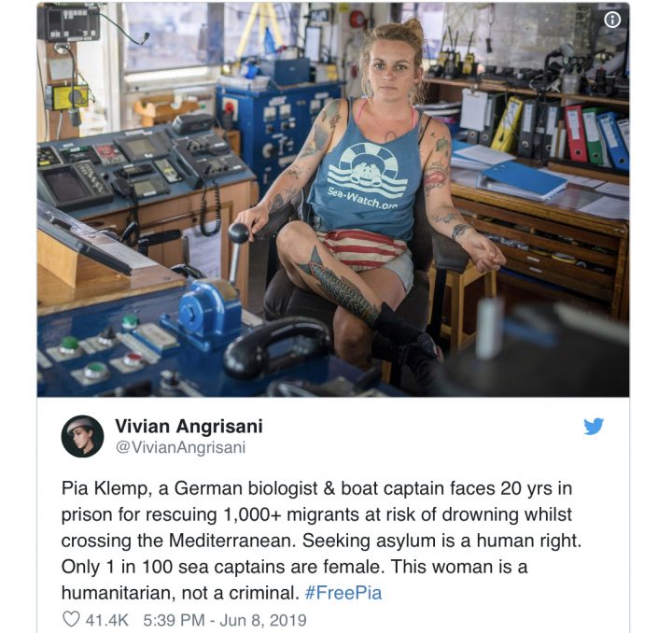Click the blue folder lying on the desk
Image resolution: width=672 pixels, height=633 pixels.
tap(522, 180)
